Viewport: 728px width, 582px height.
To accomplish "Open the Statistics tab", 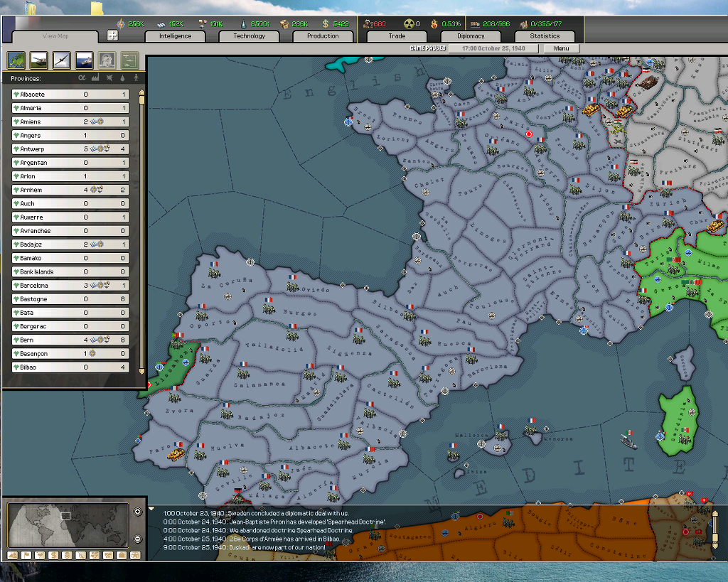I will point(545,36).
